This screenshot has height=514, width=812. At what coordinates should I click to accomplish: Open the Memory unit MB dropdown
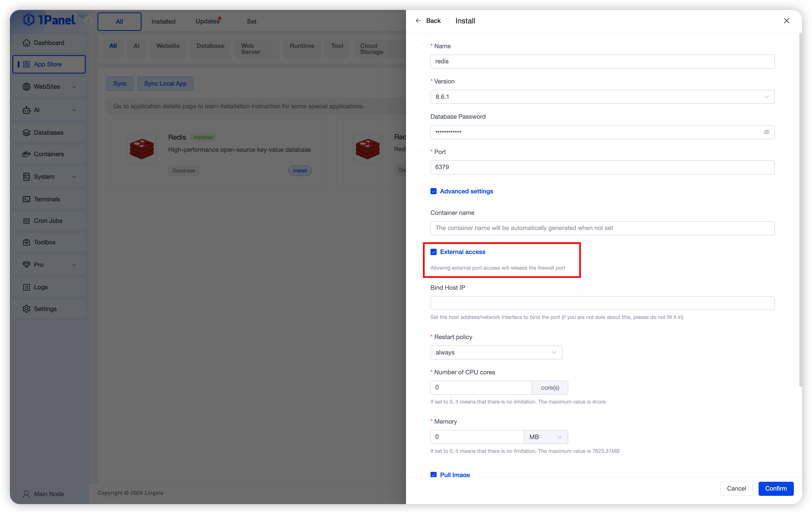(x=545, y=437)
